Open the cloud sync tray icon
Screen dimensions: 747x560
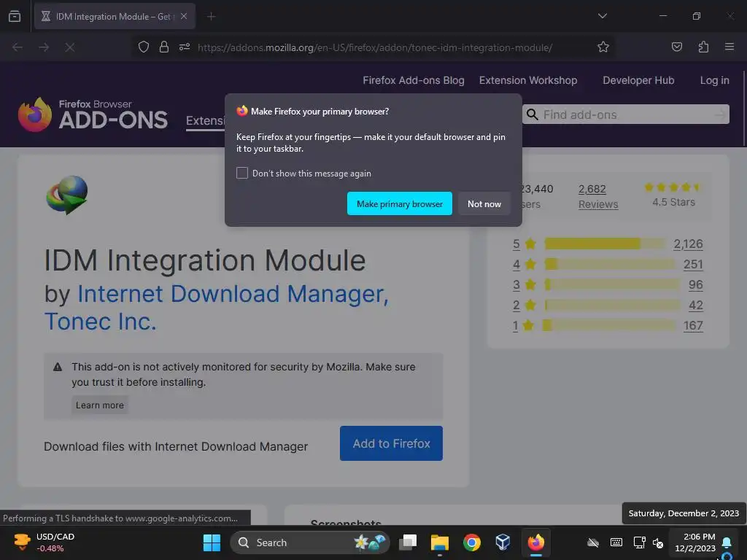click(592, 542)
